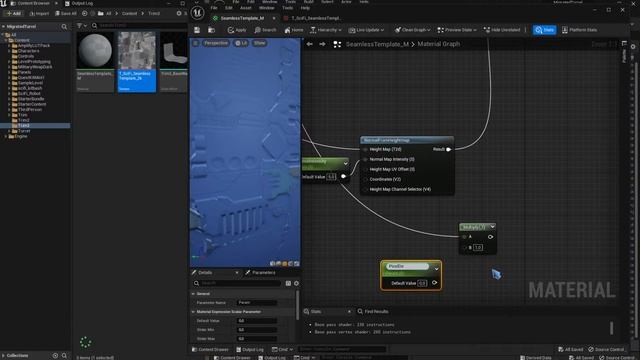The height and width of the screenshot is (360, 640).
Task: Open the Palette side tab
Action: click(624, 52)
